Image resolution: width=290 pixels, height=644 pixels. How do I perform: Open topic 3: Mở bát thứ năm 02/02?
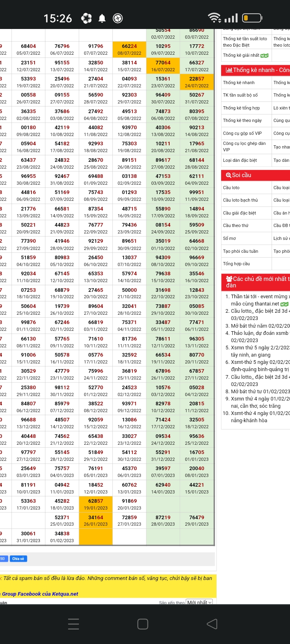point(260,326)
